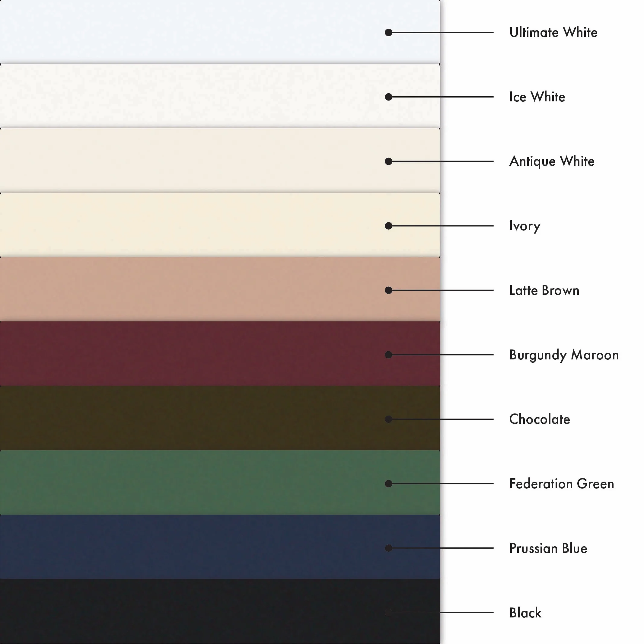
Task: Click the 'Ice White' label text
Action: 537,97
